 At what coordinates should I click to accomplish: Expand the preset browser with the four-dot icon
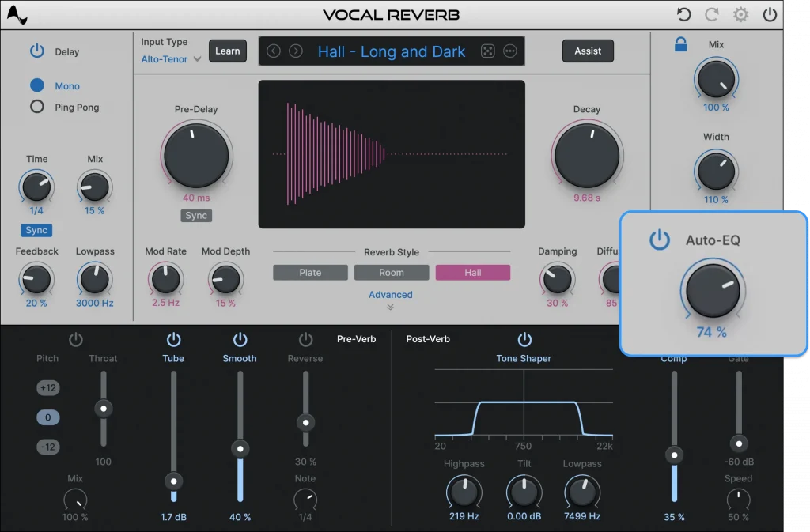click(488, 51)
